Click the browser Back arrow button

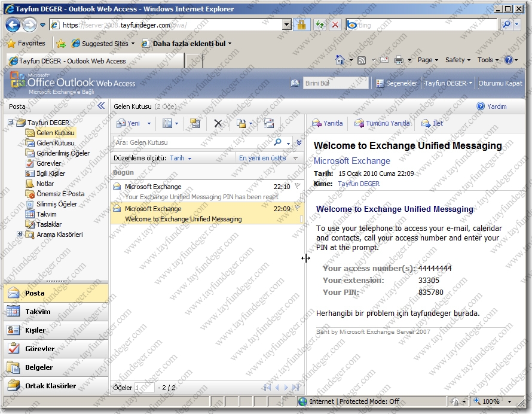pyautogui.click(x=13, y=25)
